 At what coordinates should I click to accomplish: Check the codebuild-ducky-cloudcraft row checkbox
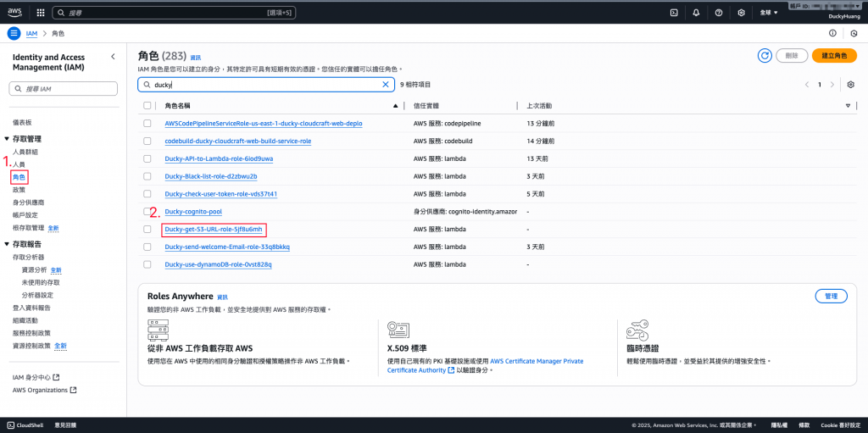(x=147, y=142)
